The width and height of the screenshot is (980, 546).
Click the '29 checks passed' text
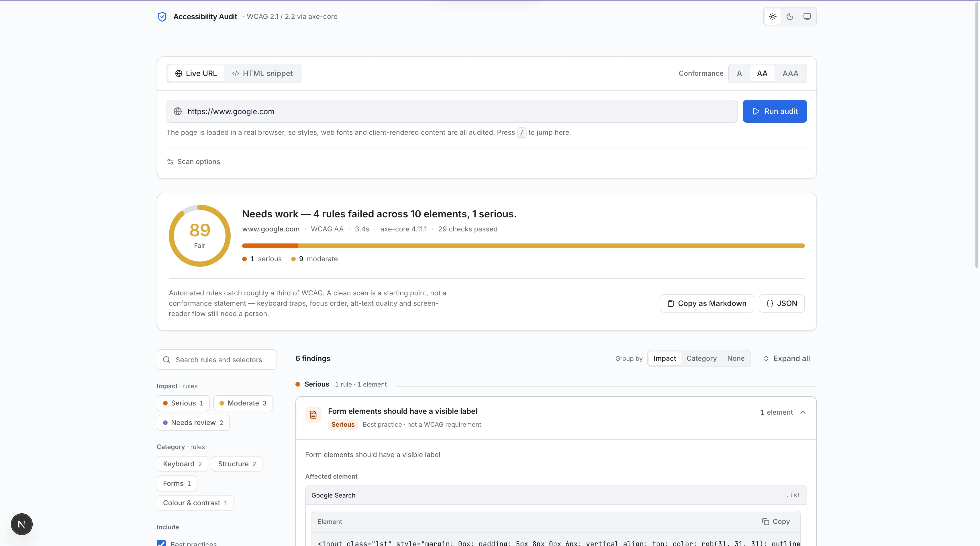click(468, 229)
